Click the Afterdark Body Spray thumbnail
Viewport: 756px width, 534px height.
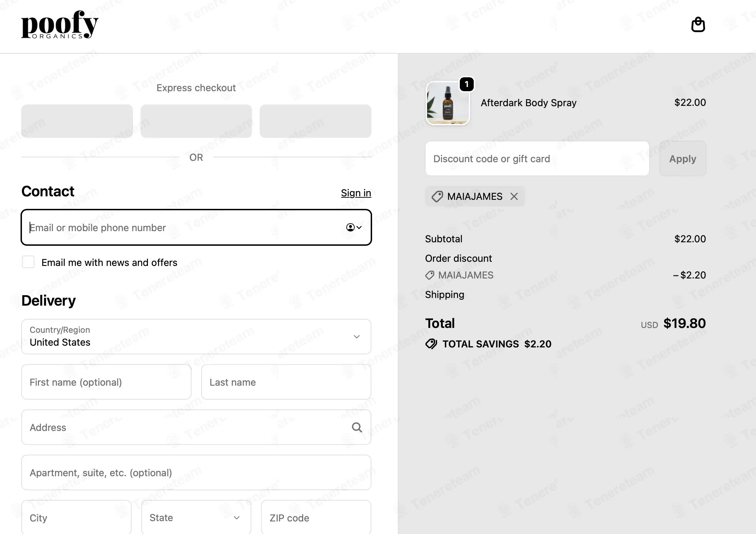click(448, 103)
